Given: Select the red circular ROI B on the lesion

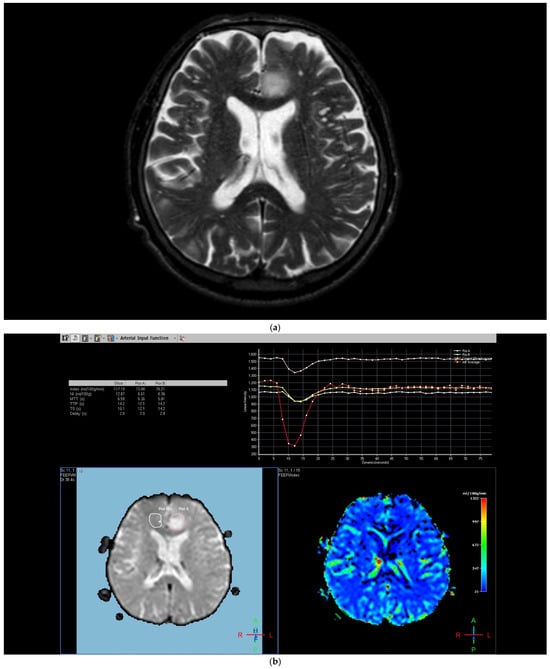Looking at the screenshot, I should [x=177, y=521].
